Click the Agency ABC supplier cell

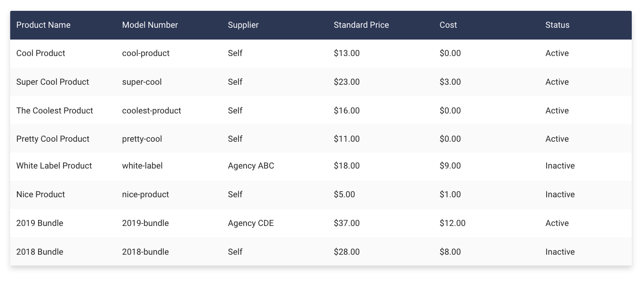click(251, 166)
